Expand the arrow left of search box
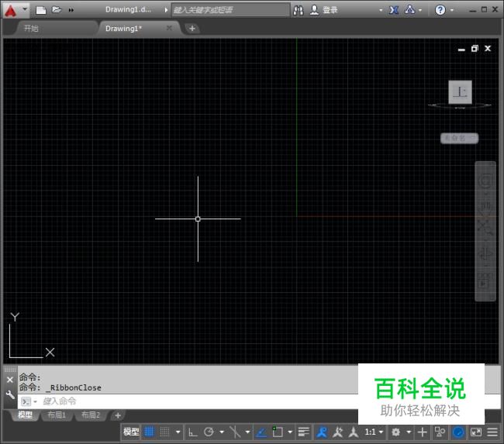The image size is (504, 444). click(166, 10)
